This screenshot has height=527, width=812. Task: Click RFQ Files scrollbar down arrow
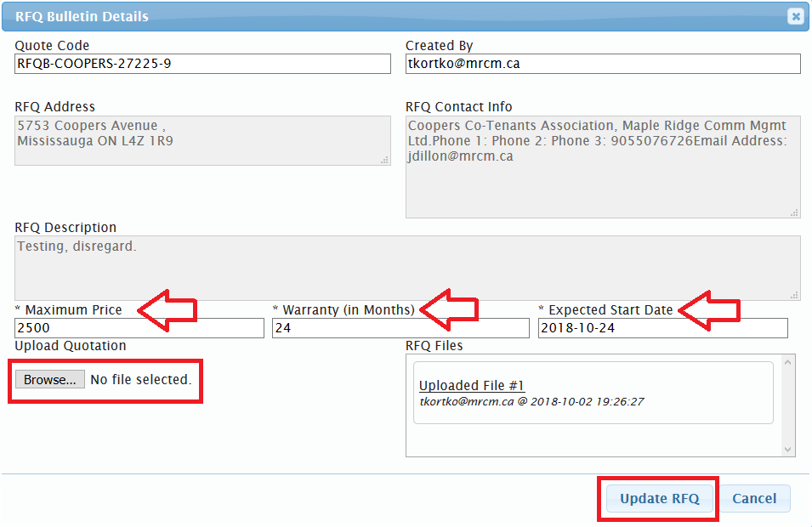click(787, 449)
